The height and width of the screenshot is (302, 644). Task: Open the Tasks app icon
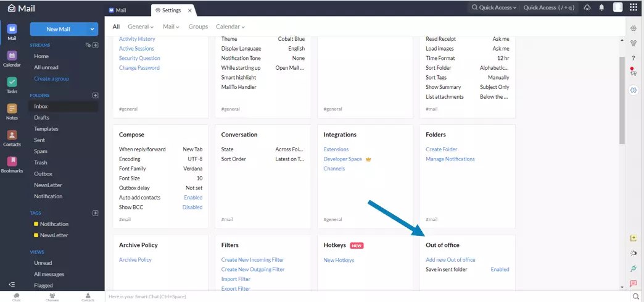12,85
